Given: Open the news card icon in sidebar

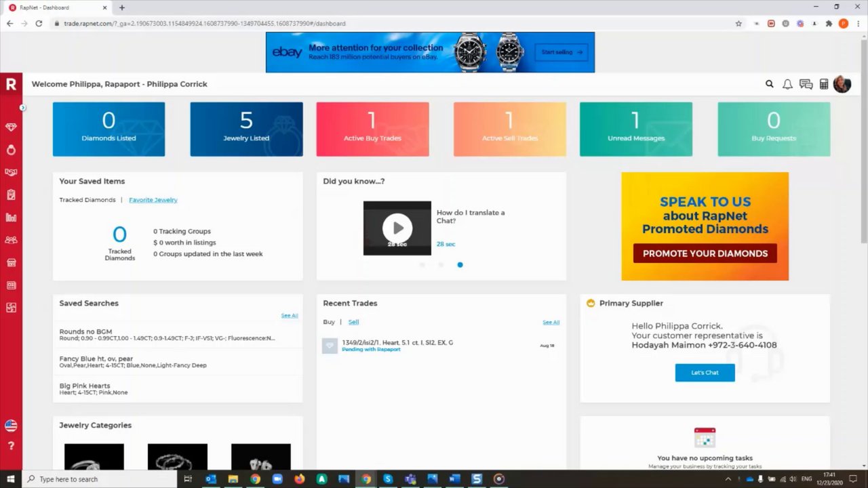Looking at the screenshot, I should tap(11, 285).
